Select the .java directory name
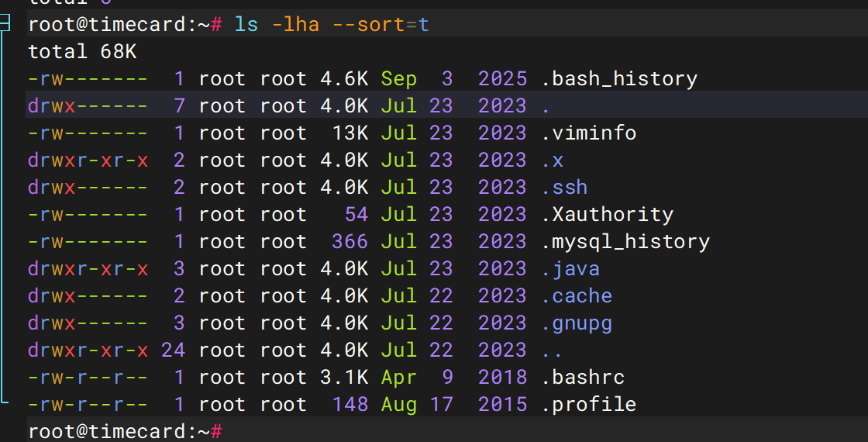868x442 pixels. coord(570,268)
